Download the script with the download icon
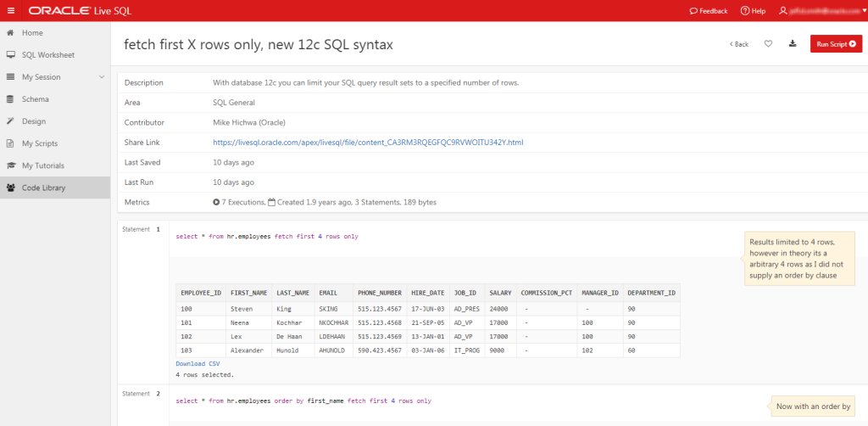 point(793,44)
